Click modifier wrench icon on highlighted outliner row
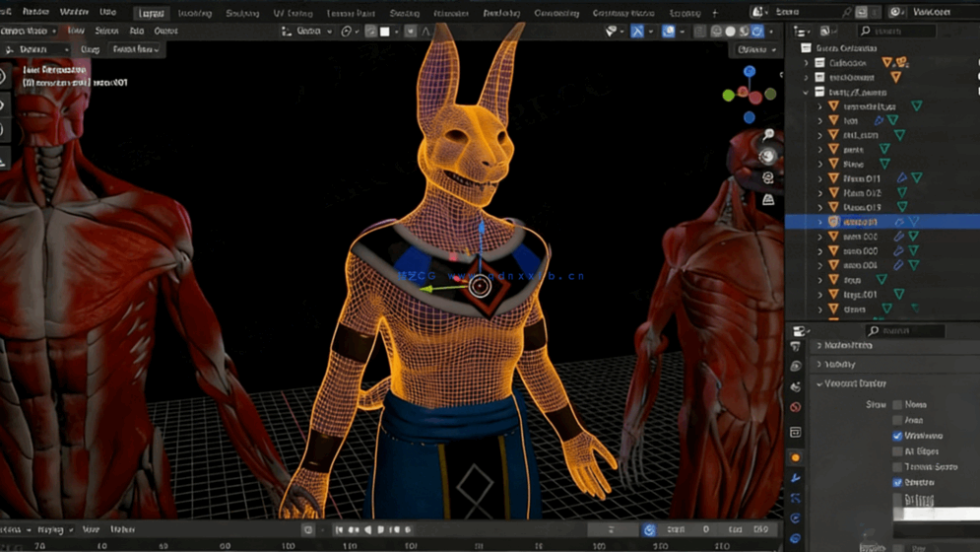 [x=899, y=222]
